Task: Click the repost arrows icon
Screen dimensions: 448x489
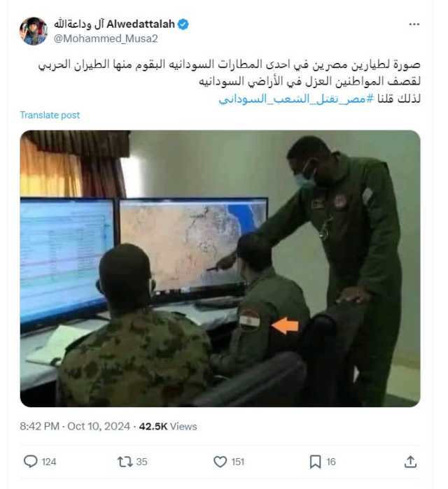Action: pos(125,462)
